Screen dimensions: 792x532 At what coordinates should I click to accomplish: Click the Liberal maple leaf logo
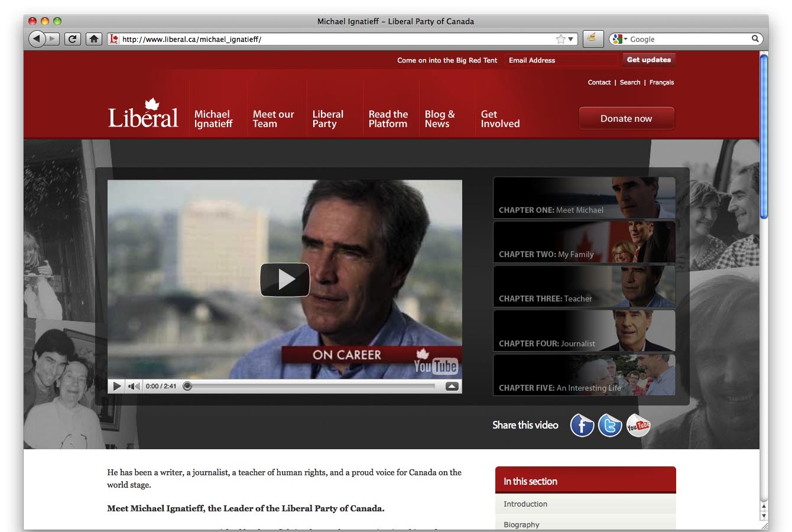[x=143, y=114]
